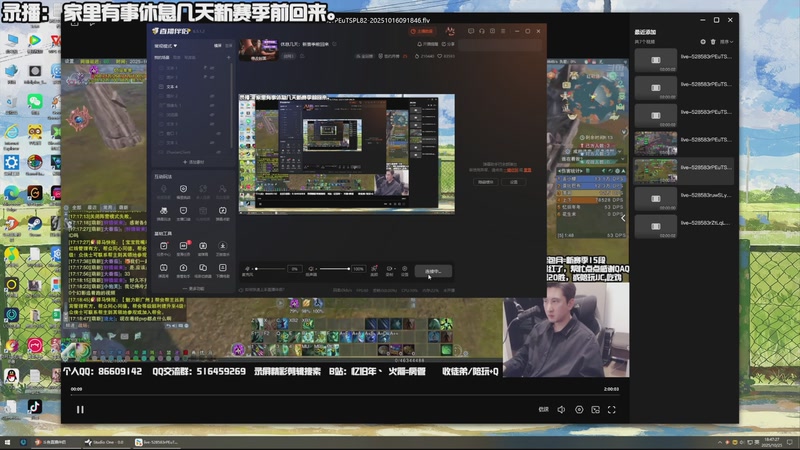Open the 常规模式 mode dropdown in 直播伴侣

coord(166,45)
